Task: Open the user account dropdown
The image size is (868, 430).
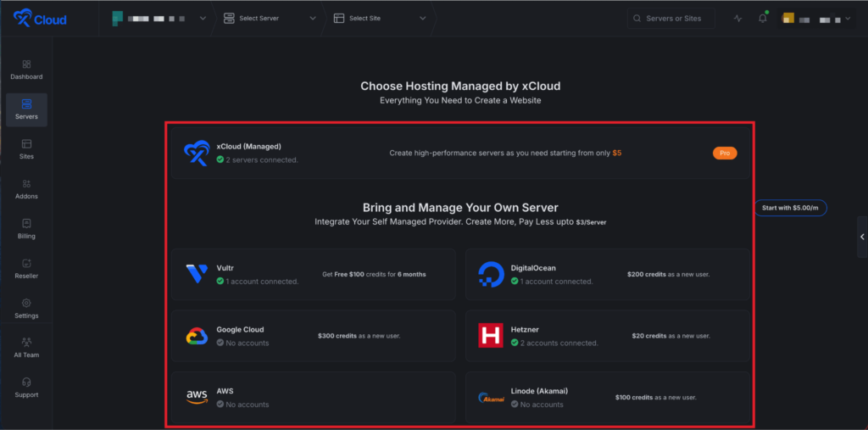Action: [x=816, y=19]
